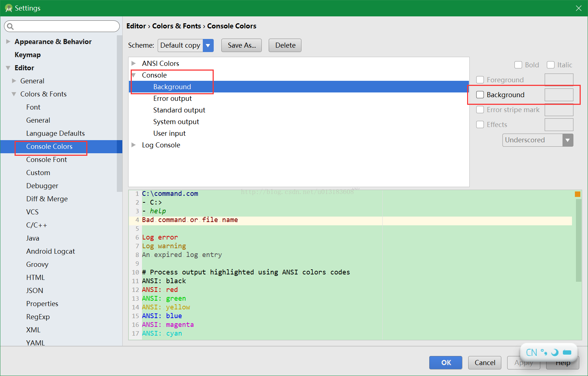Expand the Log Console group
The image size is (588, 376).
[134, 145]
